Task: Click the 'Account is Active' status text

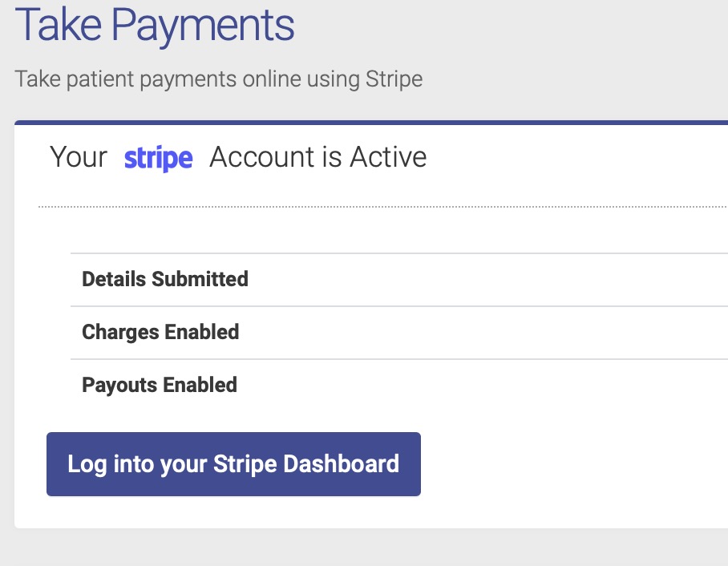Action: [x=318, y=157]
